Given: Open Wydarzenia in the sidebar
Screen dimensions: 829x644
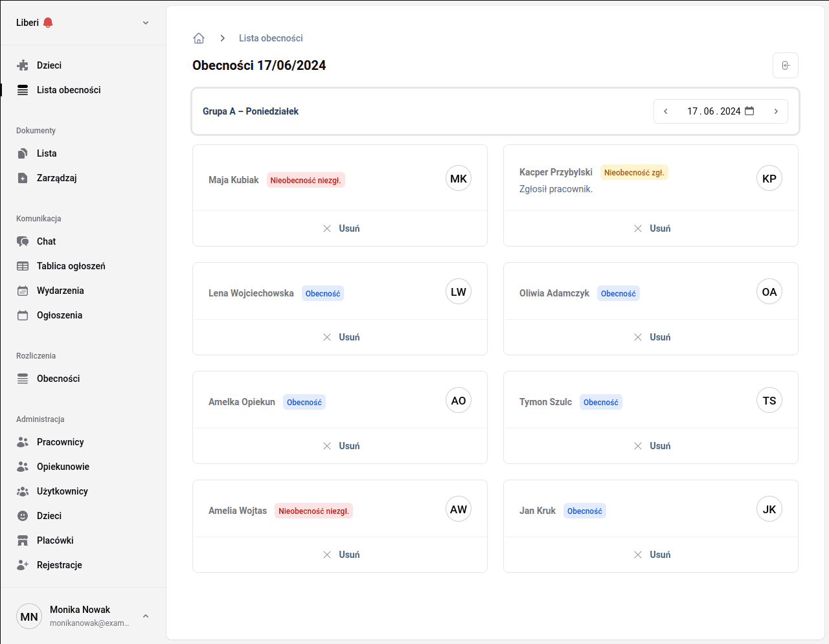Looking at the screenshot, I should click(60, 291).
